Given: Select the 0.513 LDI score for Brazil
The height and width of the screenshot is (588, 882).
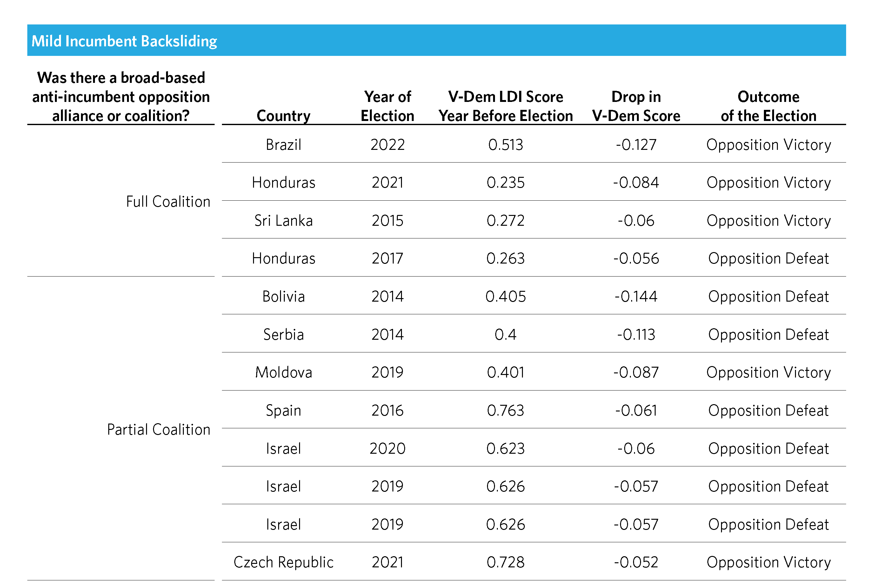Looking at the screenshot, I should [x=505, y=145].
